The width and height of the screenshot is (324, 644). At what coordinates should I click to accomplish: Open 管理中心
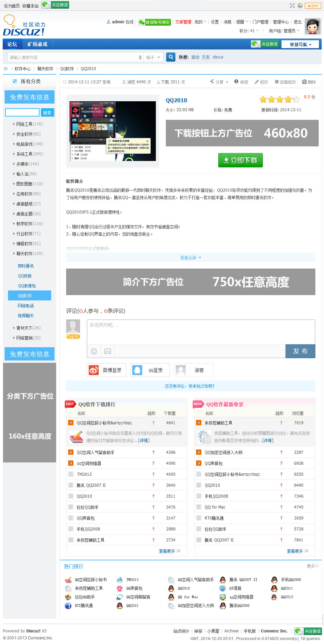[281, 22]
